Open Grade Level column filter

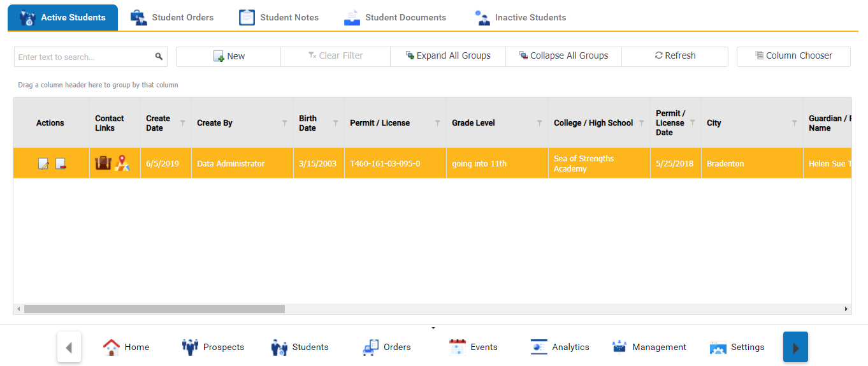pos(540,122)
